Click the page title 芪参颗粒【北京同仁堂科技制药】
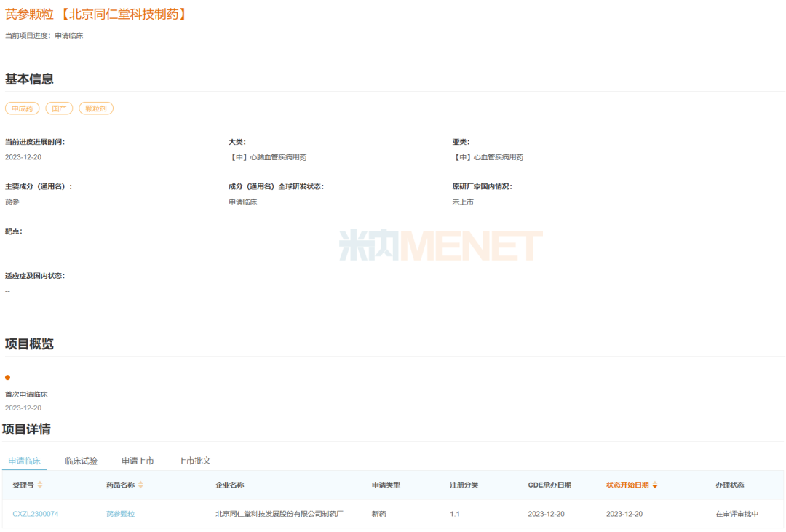The height and width of the screenshot is (532, 786). [96, 14]
